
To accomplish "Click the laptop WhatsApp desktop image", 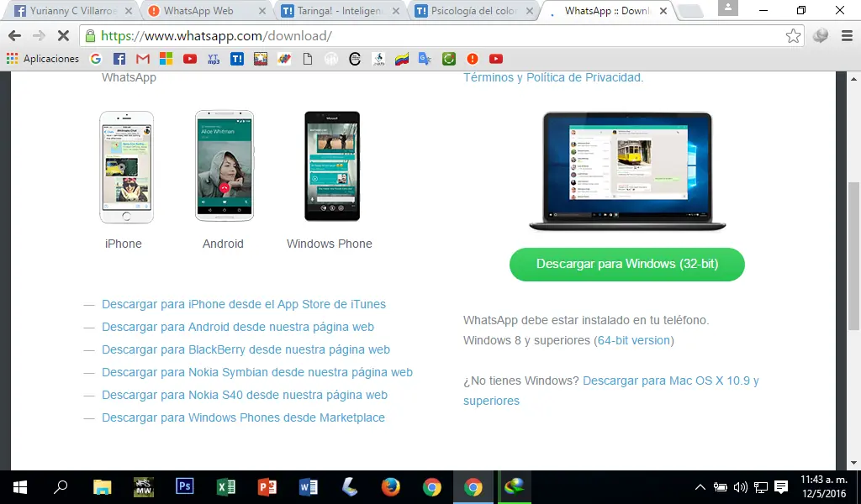I will (x=627, y=171).
